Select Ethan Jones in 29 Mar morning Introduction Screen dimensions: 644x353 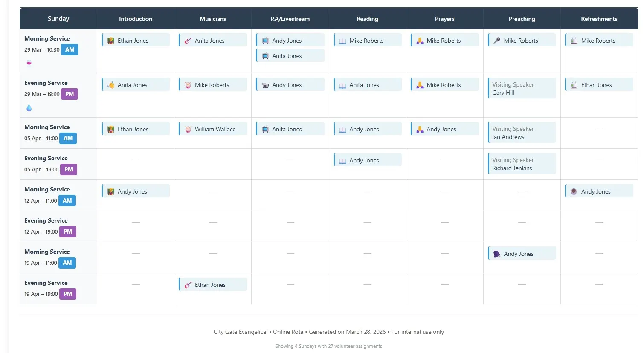pos(136,41)
